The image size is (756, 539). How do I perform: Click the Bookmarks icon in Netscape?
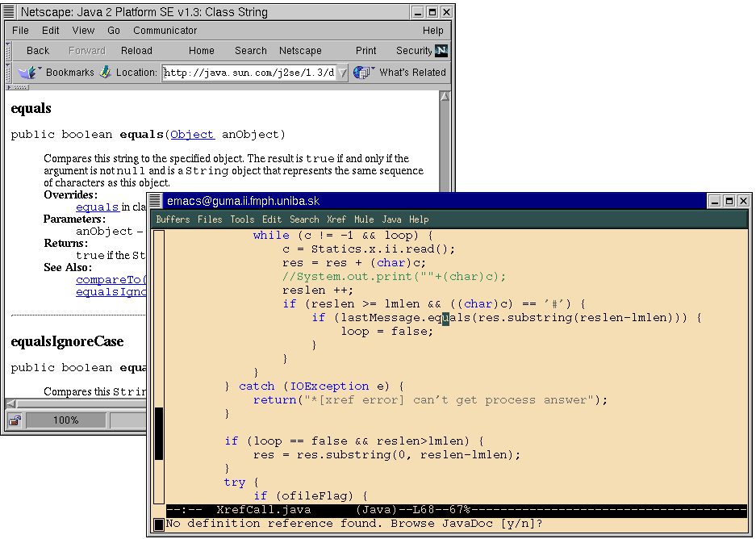pos(27,73)
